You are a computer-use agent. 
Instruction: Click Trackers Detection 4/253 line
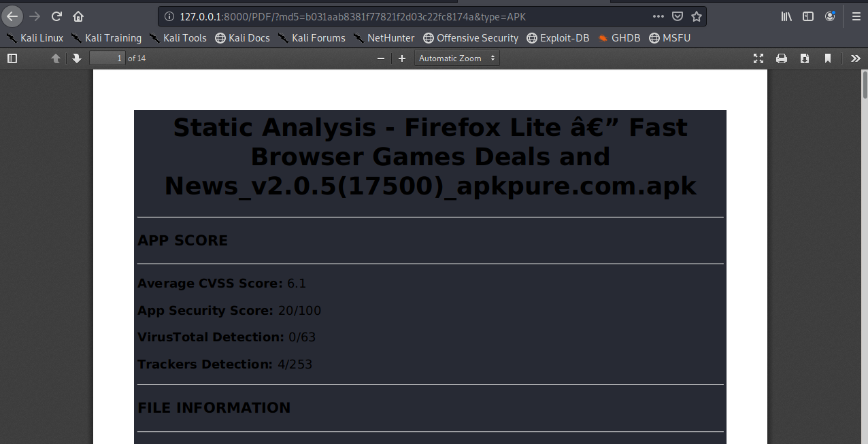(x=224, y=364)
